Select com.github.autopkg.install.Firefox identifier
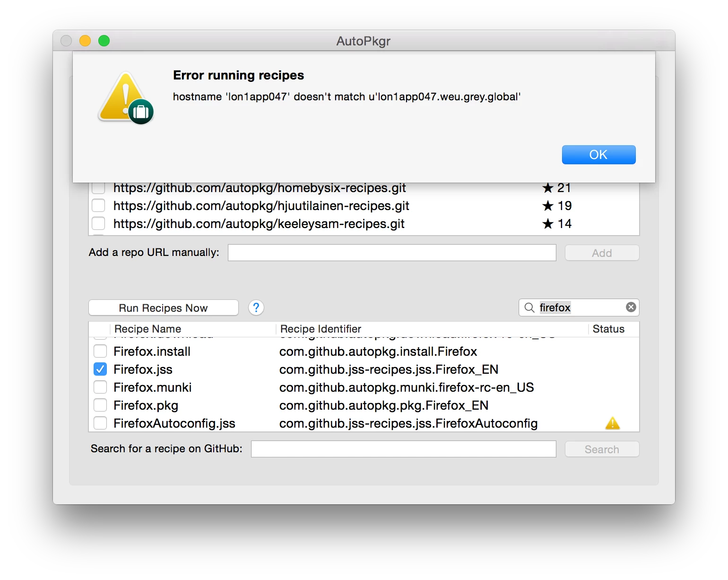The width and height of the screenshot is (728, 580). [x=378, y=352]
